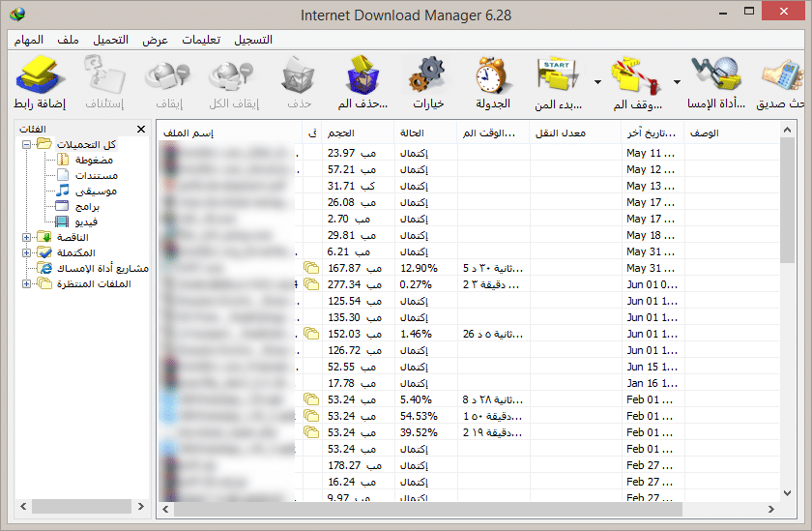
Task: Click the queue icon on the 54.53% row
Action: tap(311, 416)
